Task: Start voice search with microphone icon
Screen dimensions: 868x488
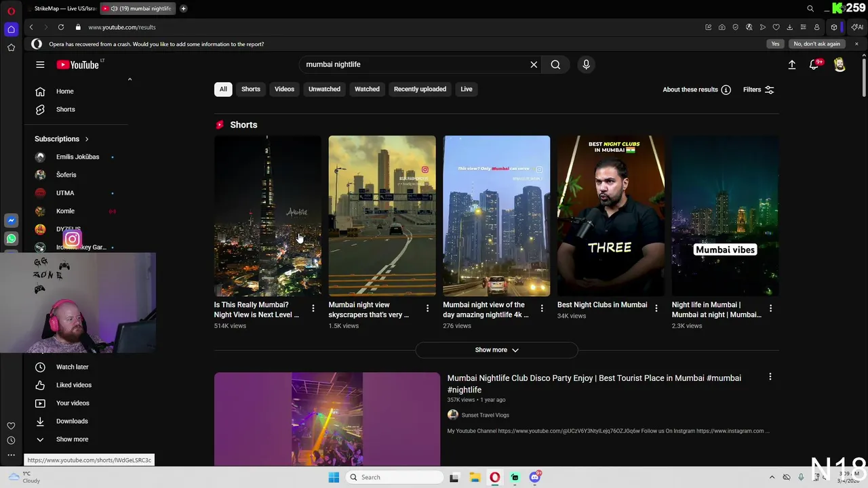Action: point(586,64)
